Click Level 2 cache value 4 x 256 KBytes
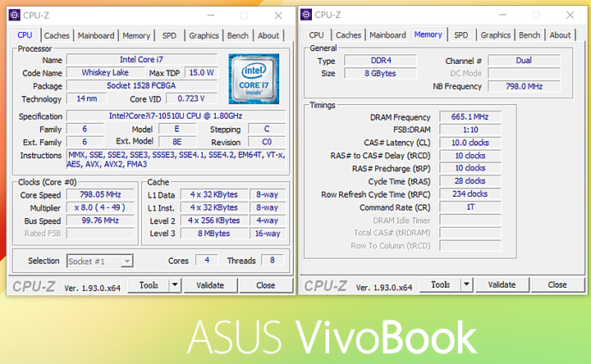The width and height of the screenshot is (591, 364). pyautogui.click(x=214, y=221)
